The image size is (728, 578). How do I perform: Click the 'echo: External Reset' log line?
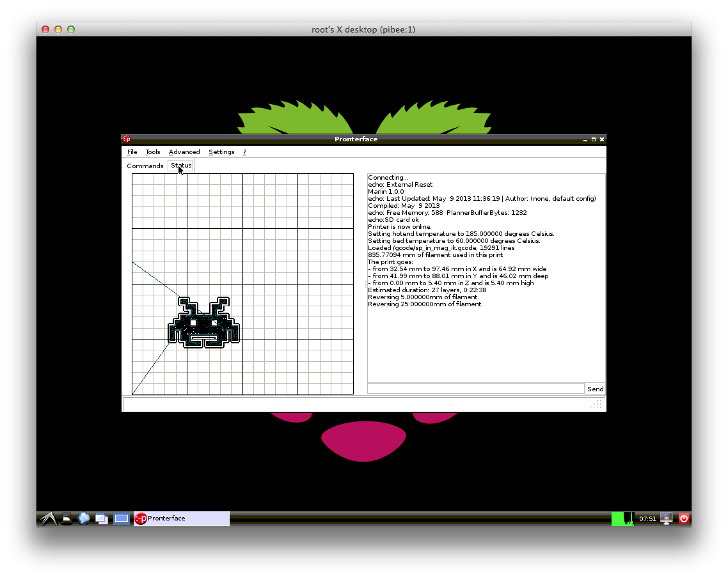point(400,185)
